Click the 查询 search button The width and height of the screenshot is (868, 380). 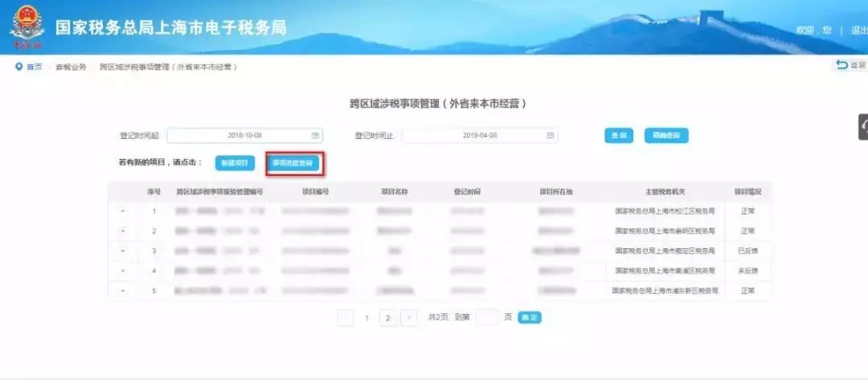[x=618, y=136]
